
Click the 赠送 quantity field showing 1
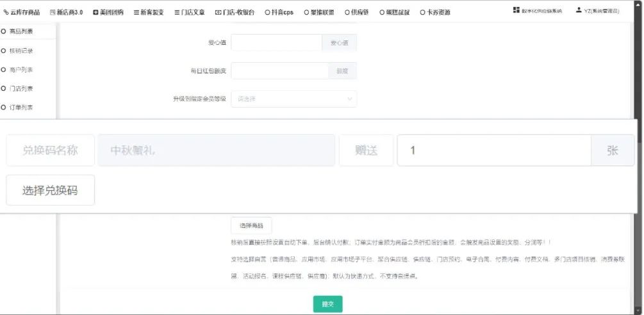pyautogui.click(x=494, y=150)
